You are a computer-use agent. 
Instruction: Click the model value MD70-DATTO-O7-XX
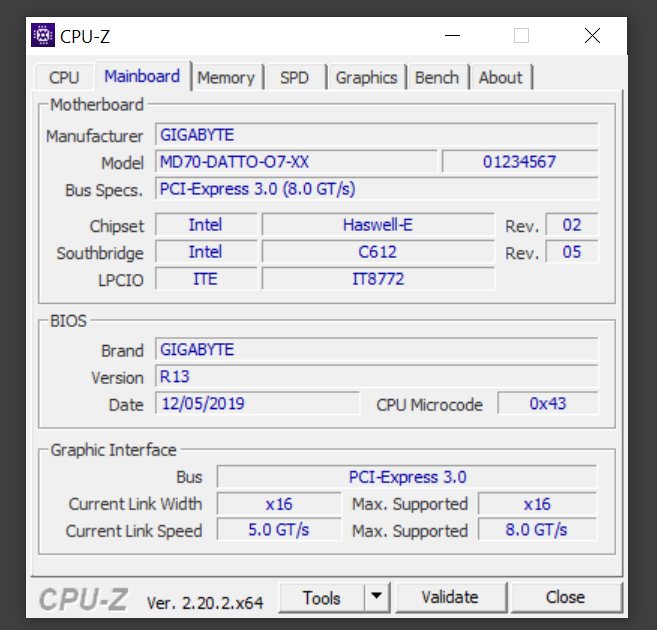(296, 162)
